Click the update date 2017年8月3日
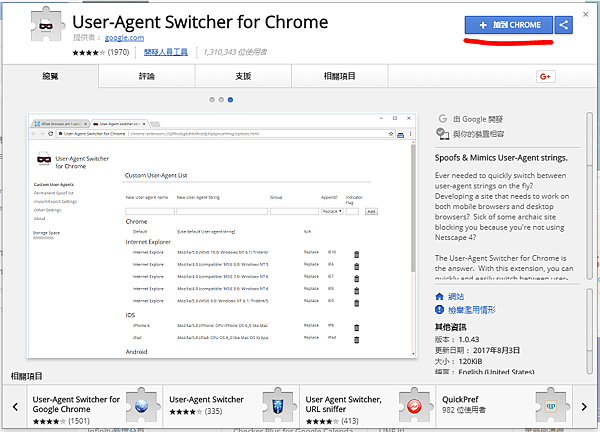The height and width of the screenshot is (432, 600). pos(496,350)
